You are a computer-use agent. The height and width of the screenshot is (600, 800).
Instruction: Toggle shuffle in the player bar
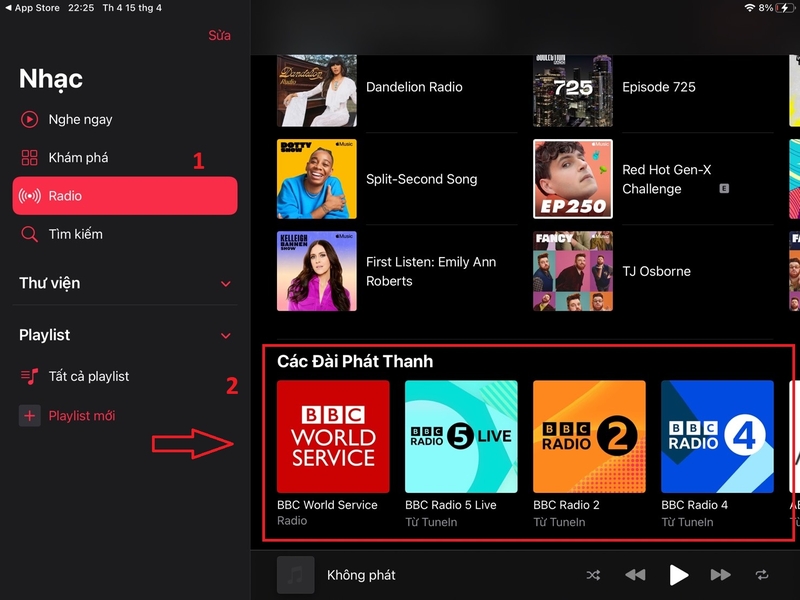593,575
